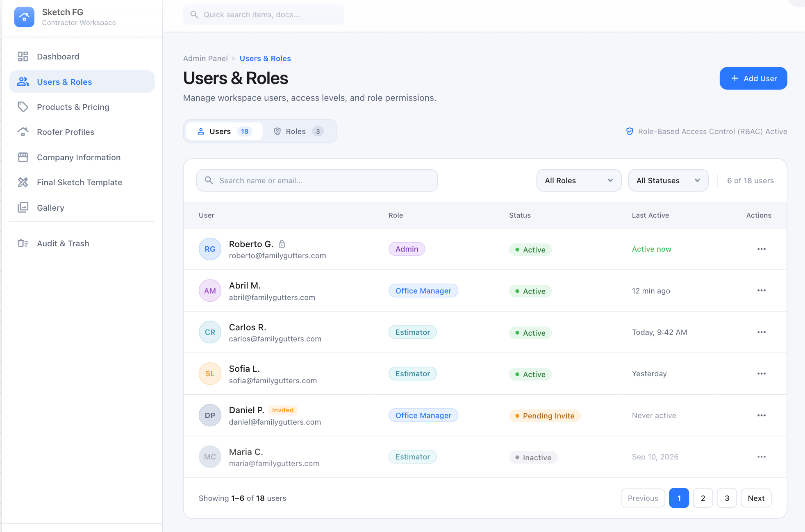The height and width of the screenshot is (532, 805).
Task: Click the Previous pagination button
Action: tap(643, 498)
